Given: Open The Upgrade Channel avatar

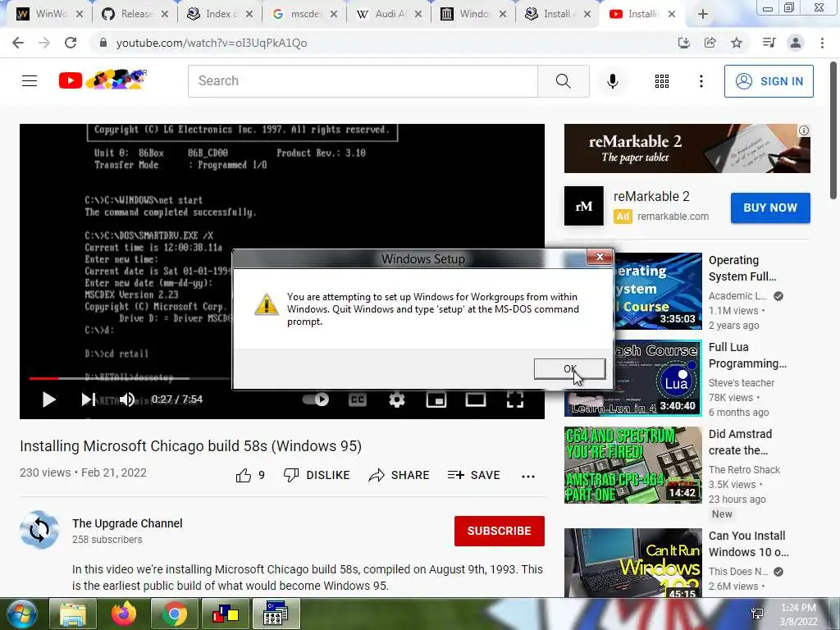Looking at the screenshot, I should click(39, 531).
